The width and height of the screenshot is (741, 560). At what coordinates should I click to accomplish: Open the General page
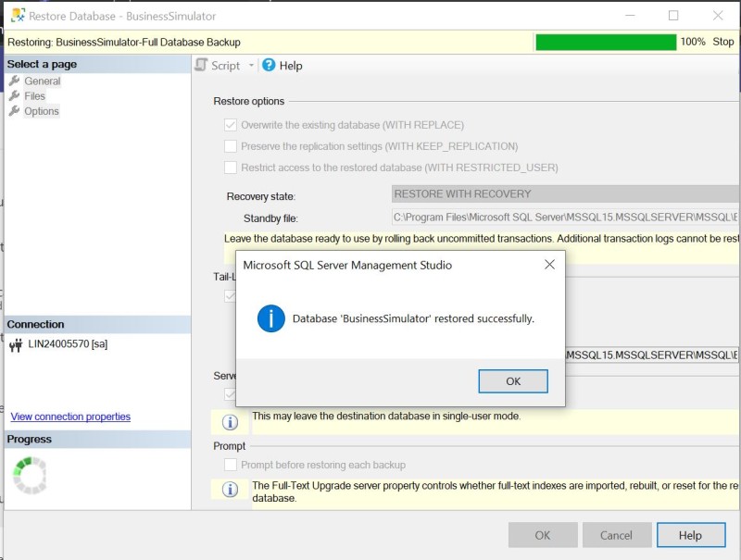[x=43, y=81]
